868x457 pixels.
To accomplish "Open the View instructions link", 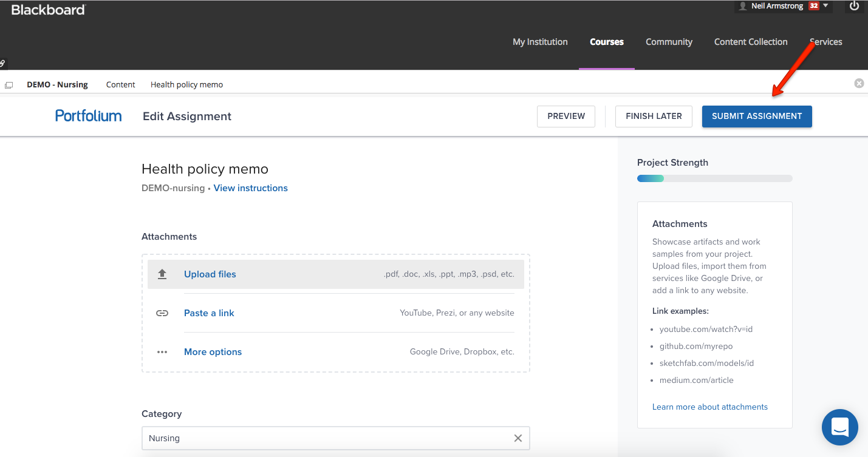I will [250, 188].
